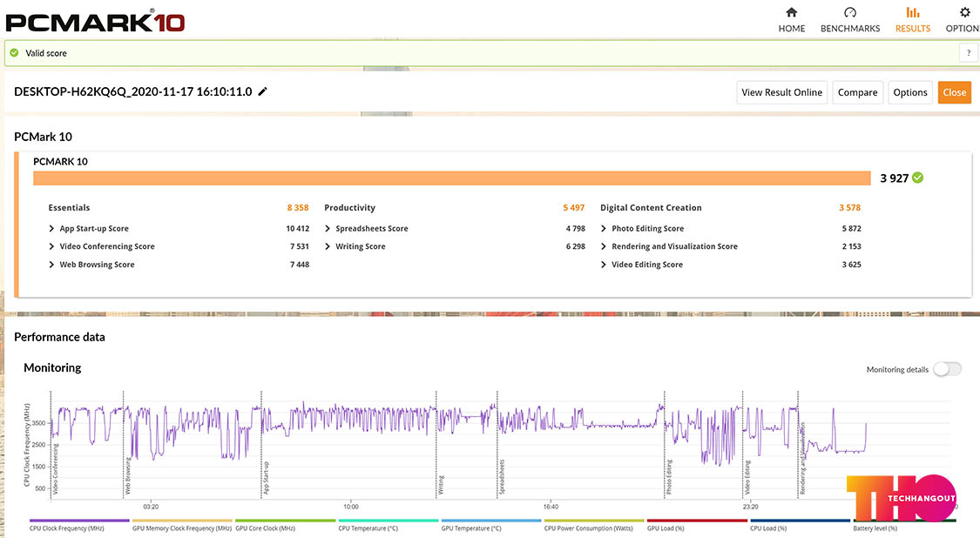Select GPU Load legend item
Viewport: 980px width, 538px height.
point(697,526)
